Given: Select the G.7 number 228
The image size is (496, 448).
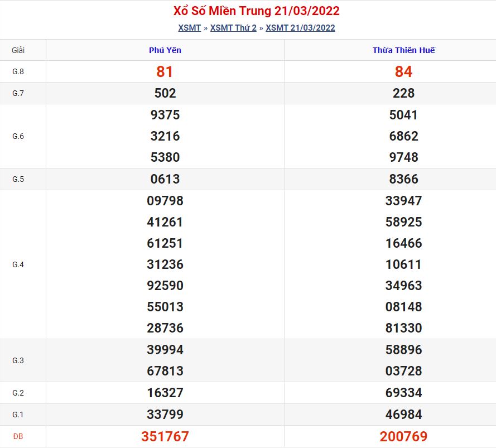Looking at the screenshot, I should (403, 93).
